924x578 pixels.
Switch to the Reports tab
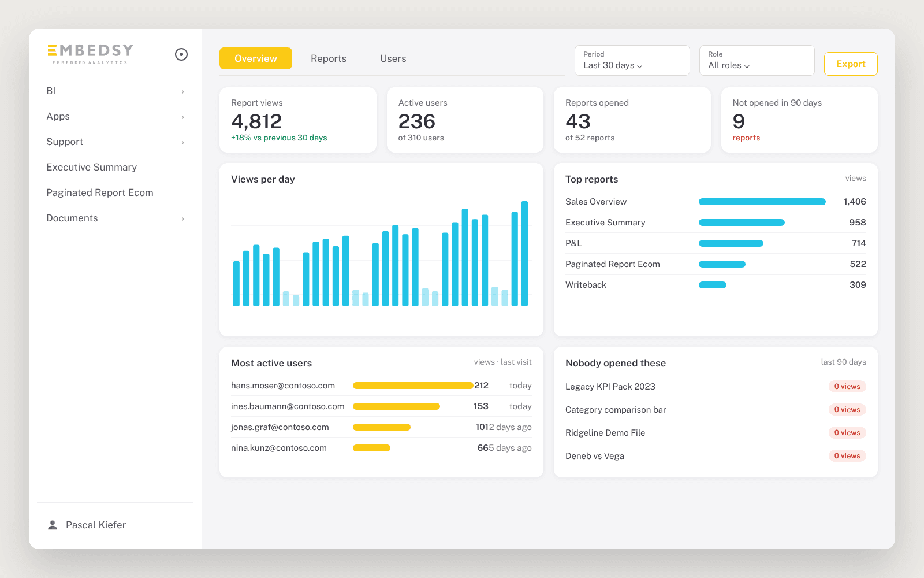pyautogui.click(x=329, y=58)
